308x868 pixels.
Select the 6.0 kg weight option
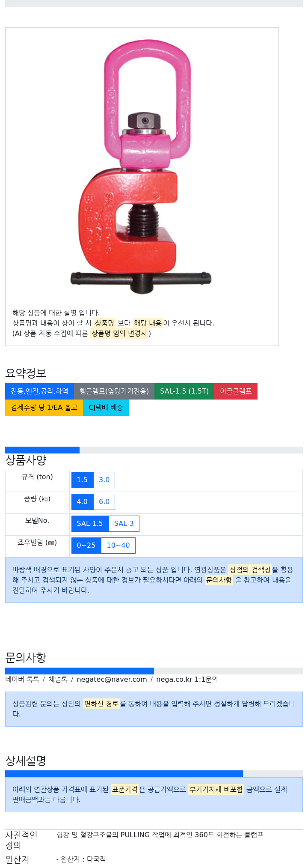pyautogui.click(x=104, y=502)
